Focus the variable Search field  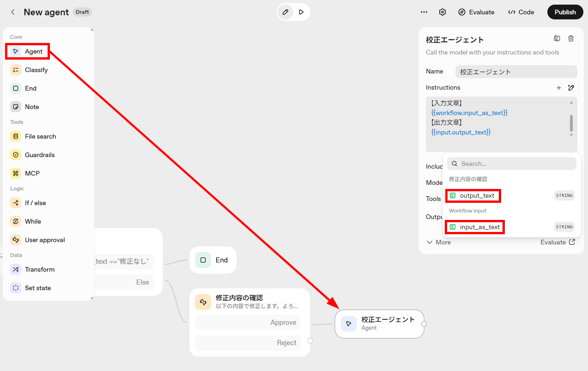coord(512,164)
